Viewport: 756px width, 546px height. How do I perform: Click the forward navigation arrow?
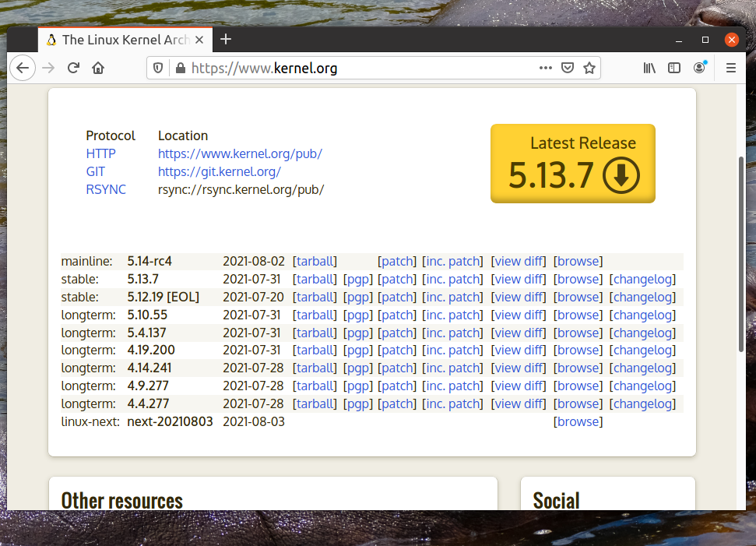click(48, 68)
